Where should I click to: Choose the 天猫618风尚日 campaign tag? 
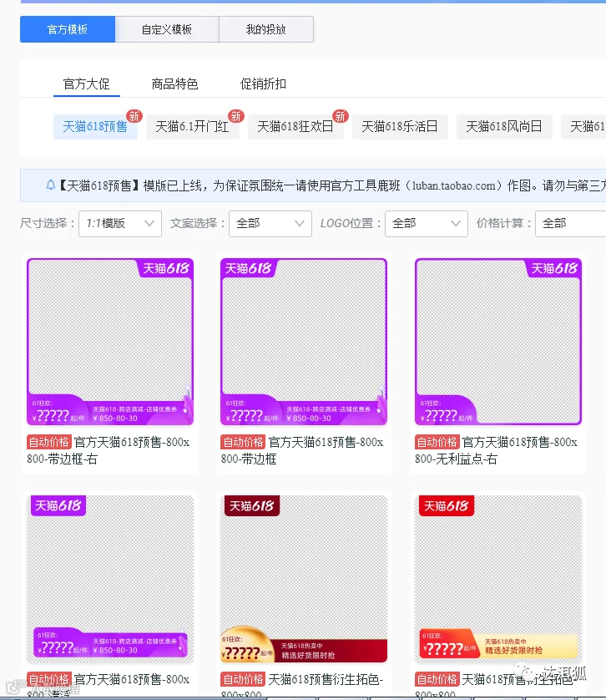click(x=504, y=127)
